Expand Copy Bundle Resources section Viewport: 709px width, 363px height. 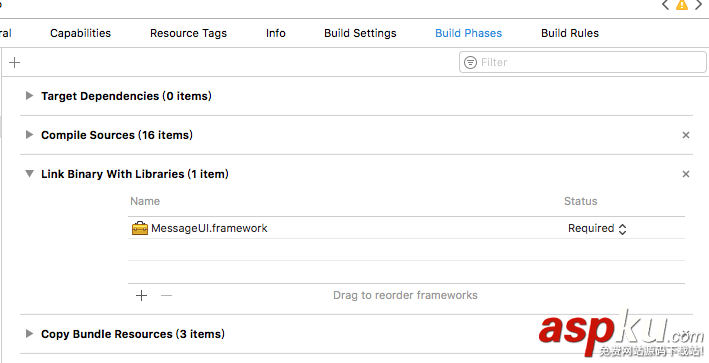(29, 334)
